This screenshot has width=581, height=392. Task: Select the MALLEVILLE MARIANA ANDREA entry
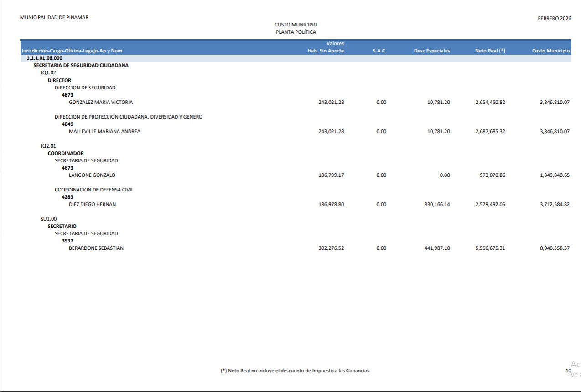(x=104, y=131)
